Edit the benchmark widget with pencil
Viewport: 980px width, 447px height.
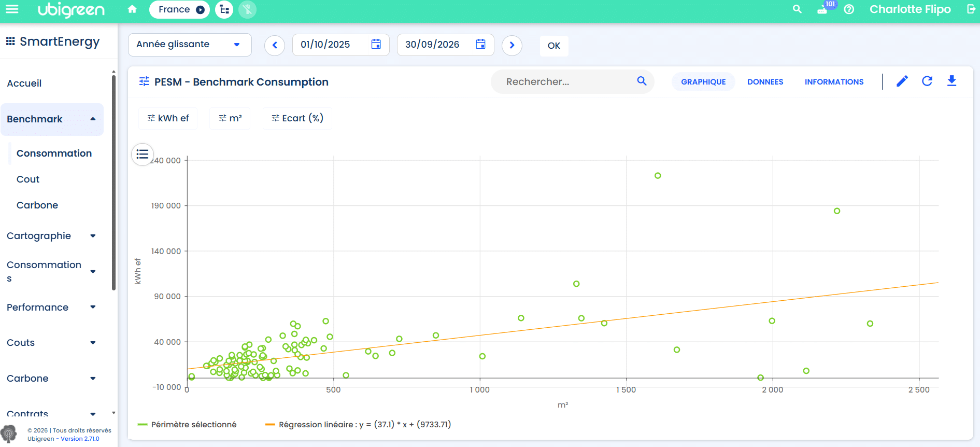click(902, 81)
